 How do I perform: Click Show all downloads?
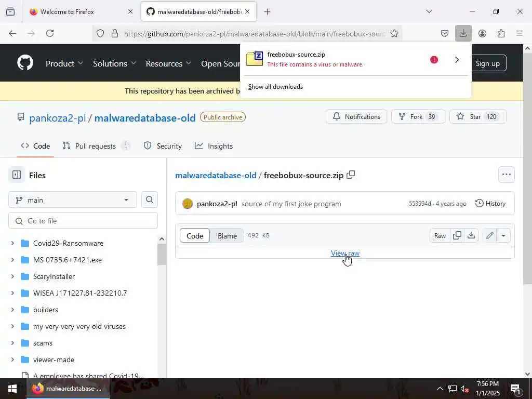click(275, 87)
